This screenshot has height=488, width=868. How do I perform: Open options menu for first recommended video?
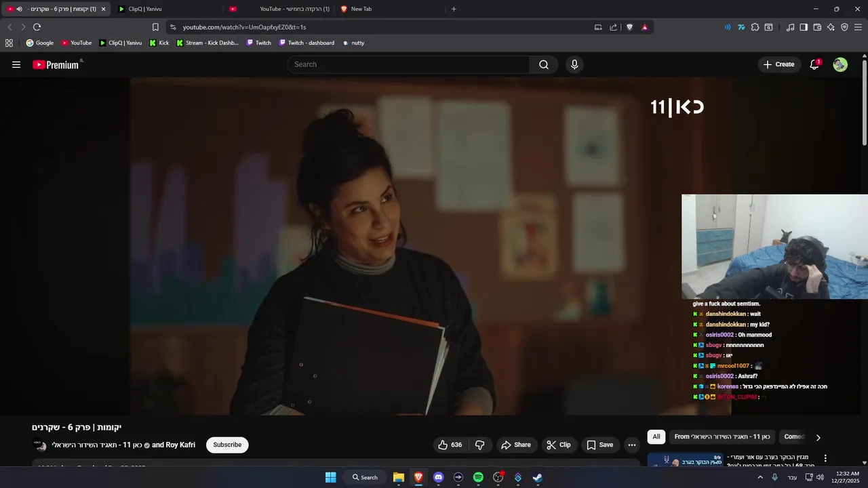point(825,458)
